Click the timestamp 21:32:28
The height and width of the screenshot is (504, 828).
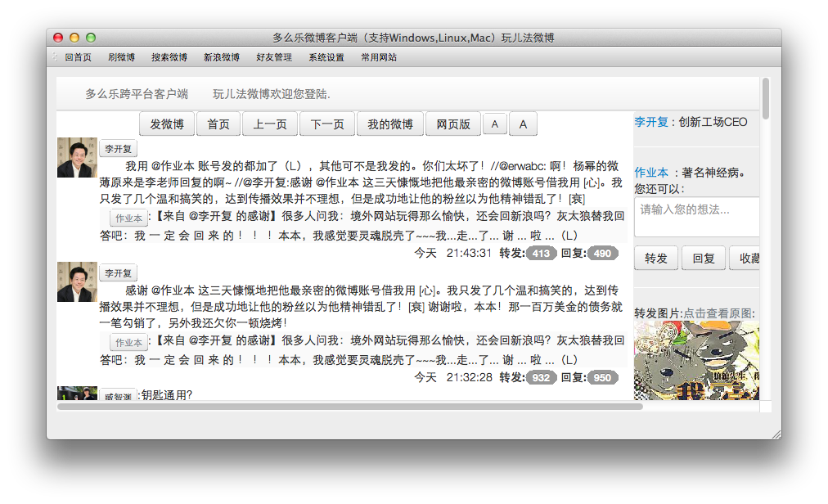coord(469,378)
